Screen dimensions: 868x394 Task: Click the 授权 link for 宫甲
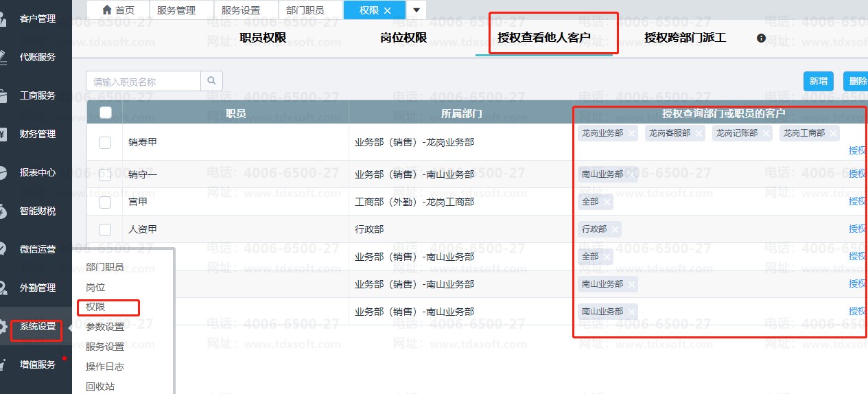click(x=857, y=202)
